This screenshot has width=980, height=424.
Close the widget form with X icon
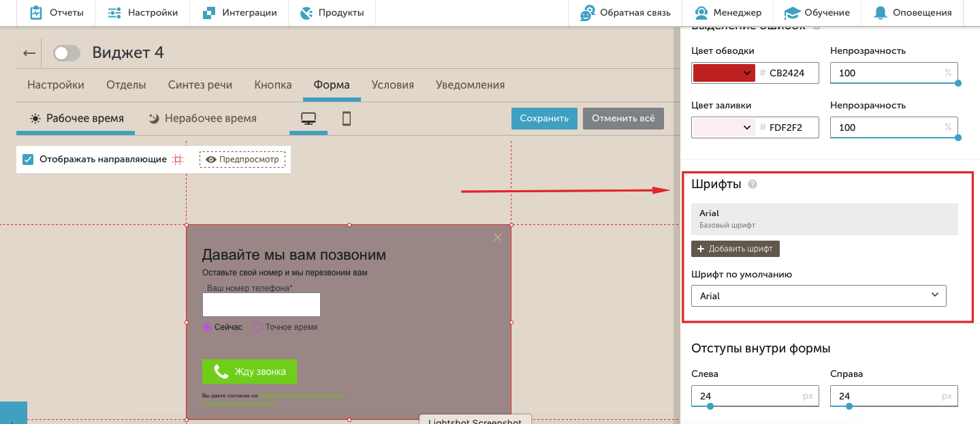[x=498, y=237]
